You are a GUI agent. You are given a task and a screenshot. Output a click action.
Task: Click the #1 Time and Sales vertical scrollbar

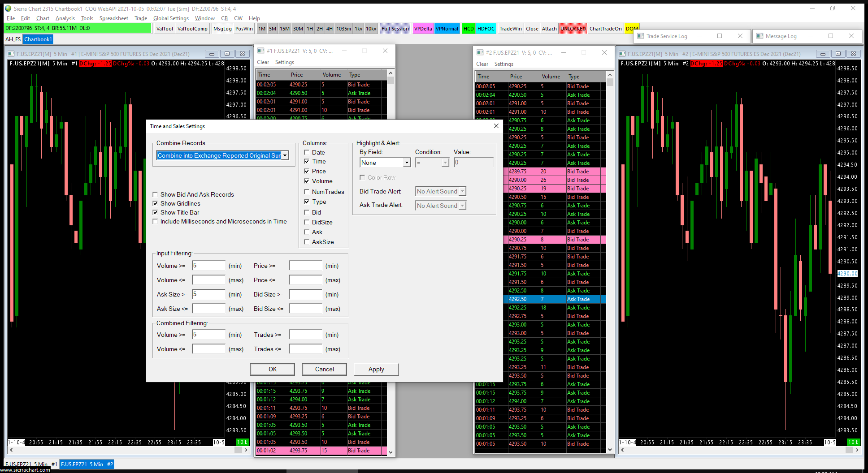[391, 262]
